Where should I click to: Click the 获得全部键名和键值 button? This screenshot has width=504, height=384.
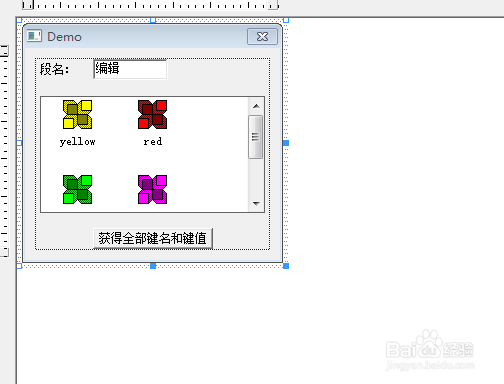[x=153, y=238]
